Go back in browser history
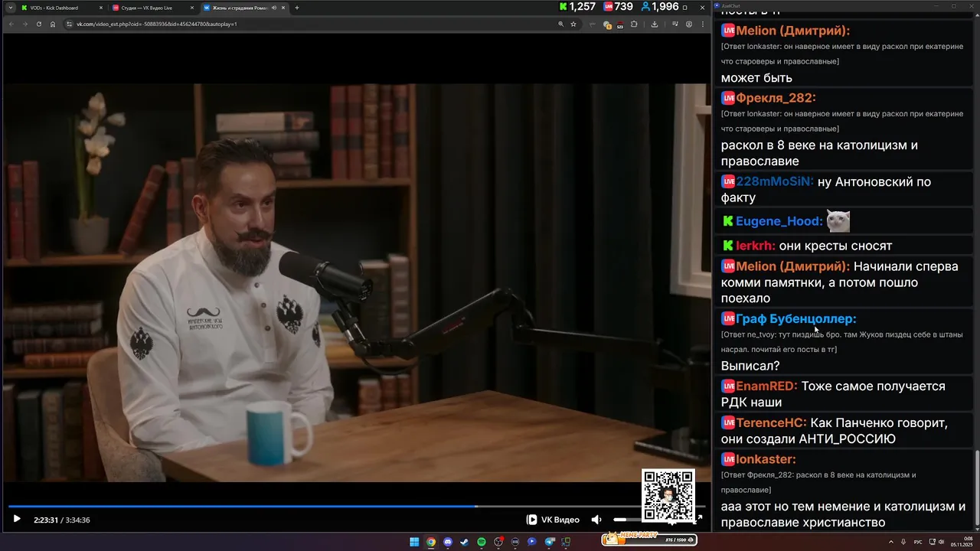 pyautogui.click(x=11, y=24)
